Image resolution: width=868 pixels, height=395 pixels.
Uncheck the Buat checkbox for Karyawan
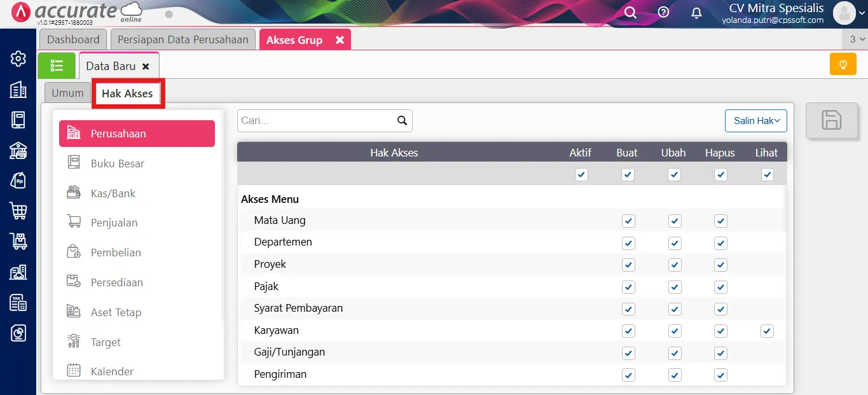pos(628,331)
